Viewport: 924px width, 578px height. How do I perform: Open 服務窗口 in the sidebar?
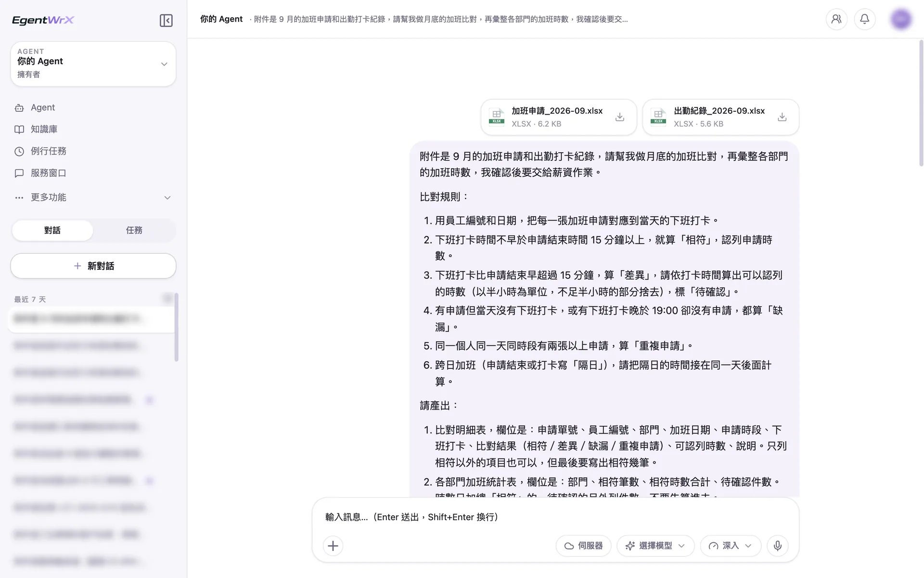[x=93, y=173]
